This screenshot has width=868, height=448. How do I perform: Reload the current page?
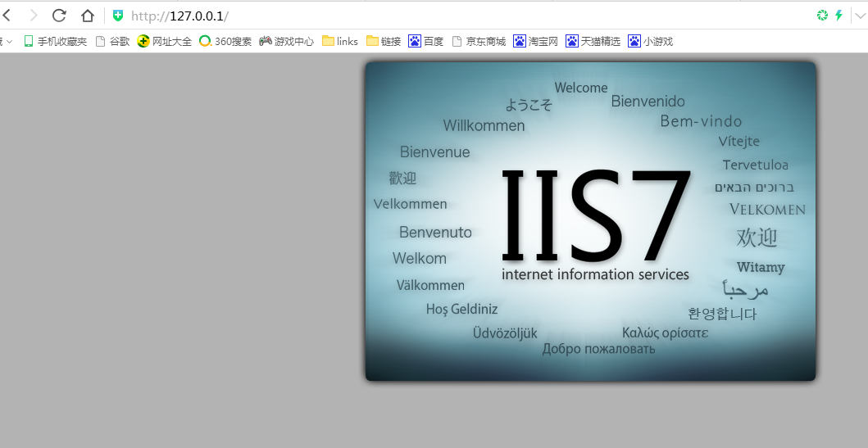pos(59,16)
